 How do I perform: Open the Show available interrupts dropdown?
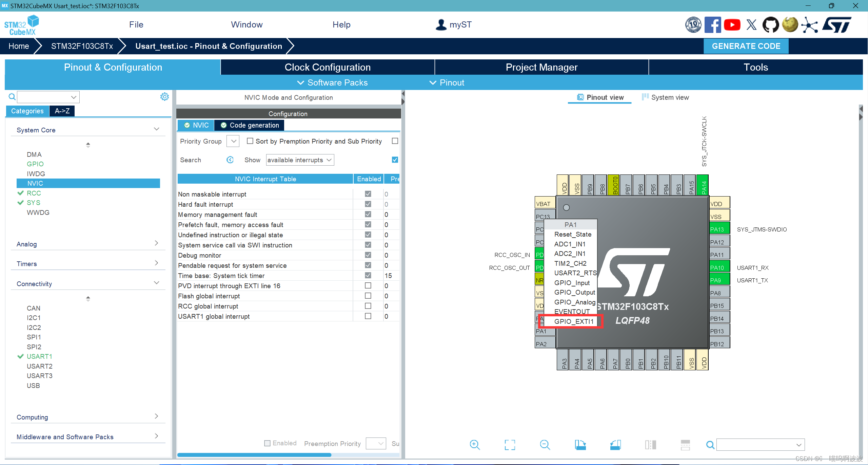click(x=300, y=160)
